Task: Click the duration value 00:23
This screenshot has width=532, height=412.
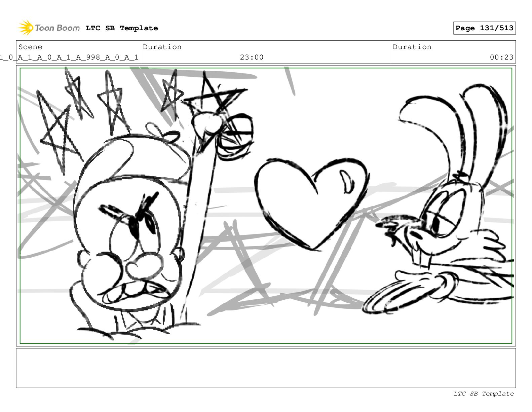Action: [501, 58]
